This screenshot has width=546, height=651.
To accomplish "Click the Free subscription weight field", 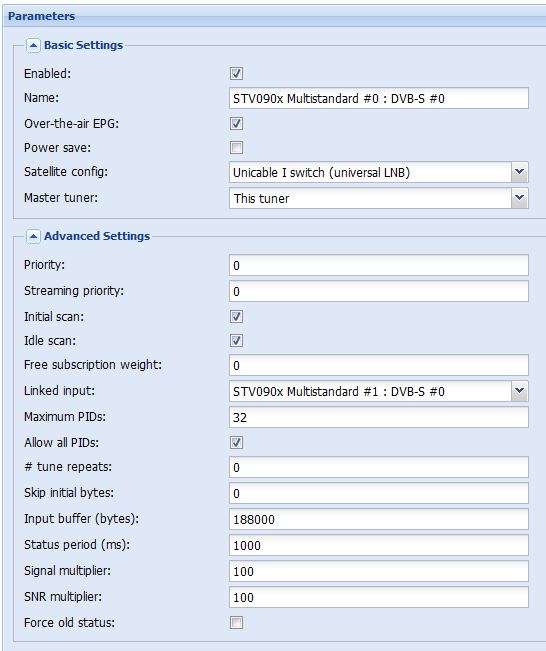I will click(x=379, y=365).
